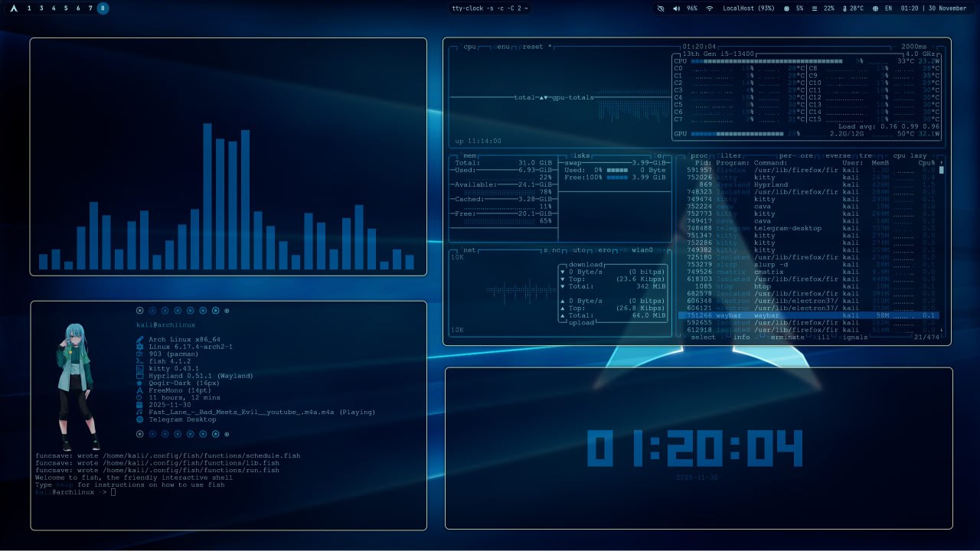Select the wlan0 interface selector
Screen dimensions: 980x551
coord(641,249)
